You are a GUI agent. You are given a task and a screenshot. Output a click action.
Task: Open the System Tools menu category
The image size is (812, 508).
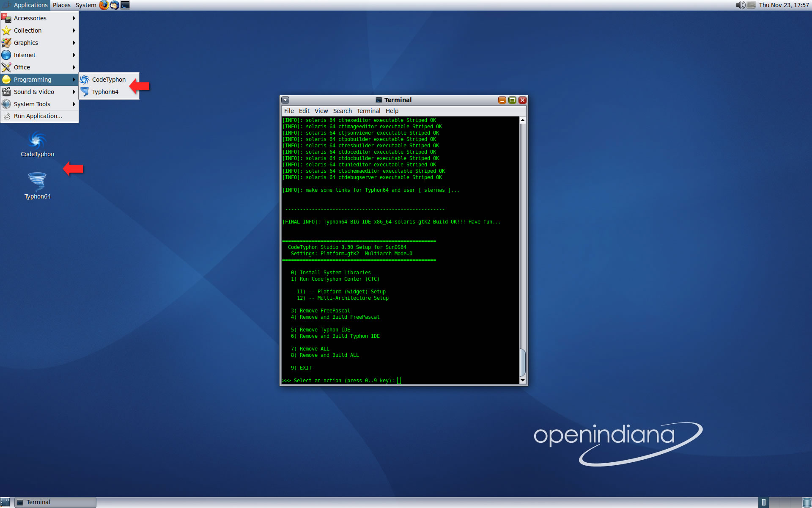[39, 104]
